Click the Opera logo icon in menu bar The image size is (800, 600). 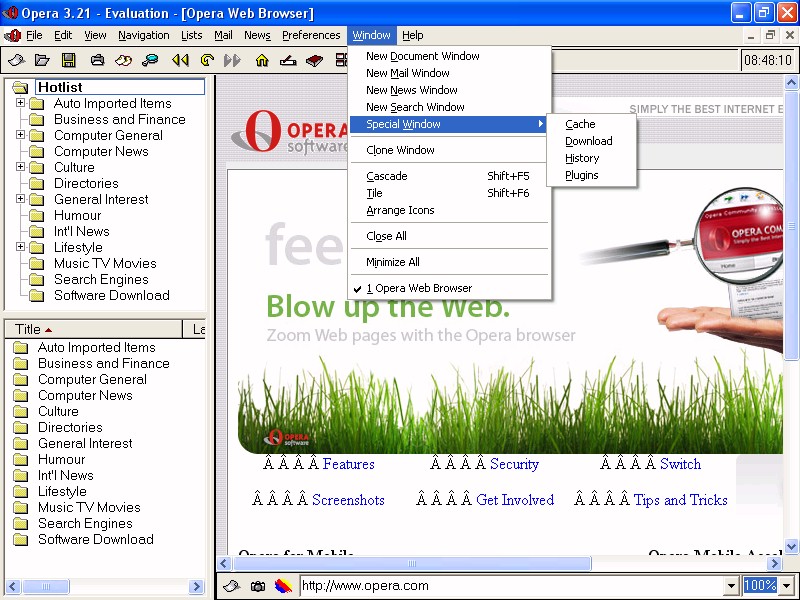(12, 35)
